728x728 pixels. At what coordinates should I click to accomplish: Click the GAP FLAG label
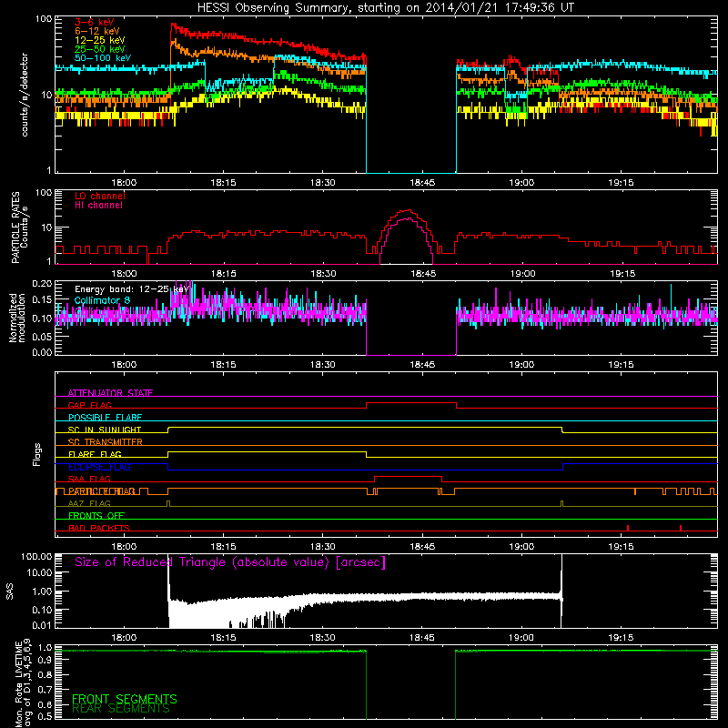[89, 405]
